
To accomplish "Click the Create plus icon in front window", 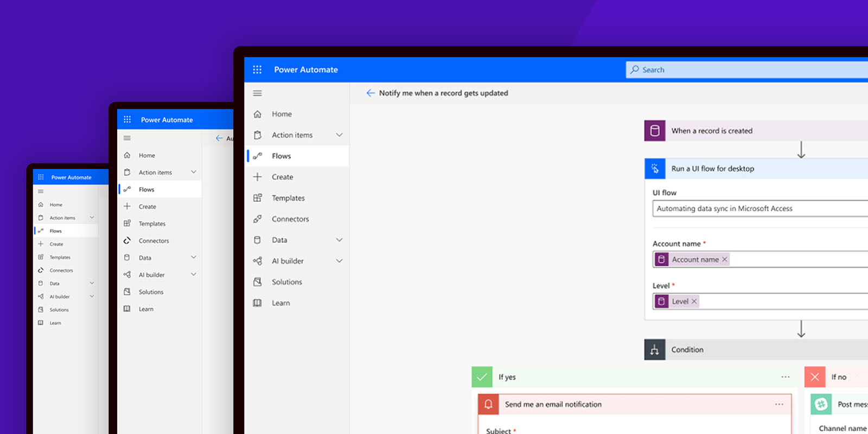I will tap(258, 177).
